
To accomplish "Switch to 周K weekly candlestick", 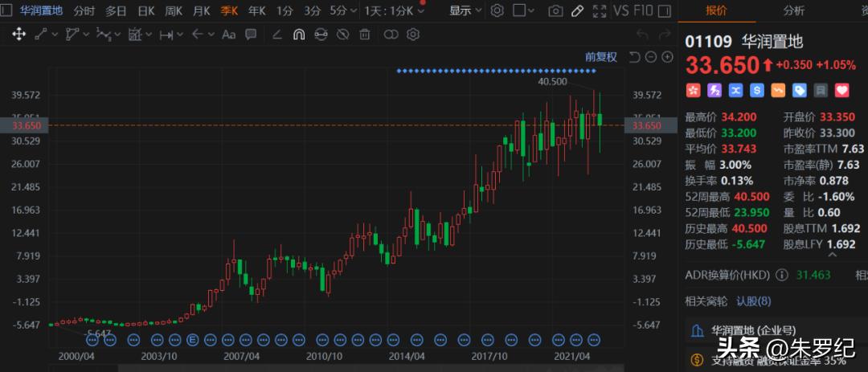I will [174, 10].
